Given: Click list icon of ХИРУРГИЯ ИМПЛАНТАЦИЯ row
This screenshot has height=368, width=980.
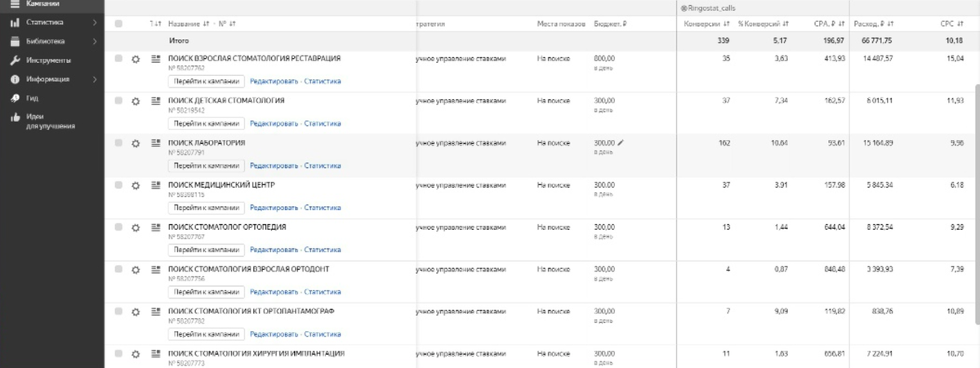Looking at the screenshot, I should click(156, 354).
